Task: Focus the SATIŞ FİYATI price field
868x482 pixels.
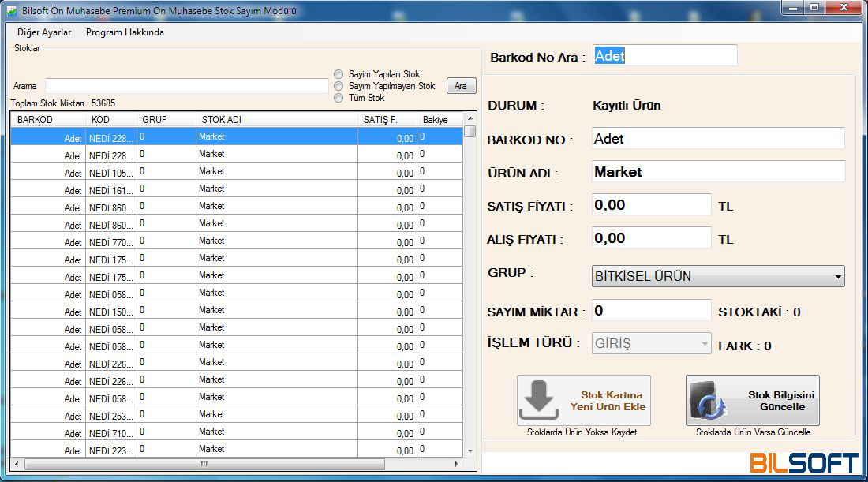Action: (651, 205)
